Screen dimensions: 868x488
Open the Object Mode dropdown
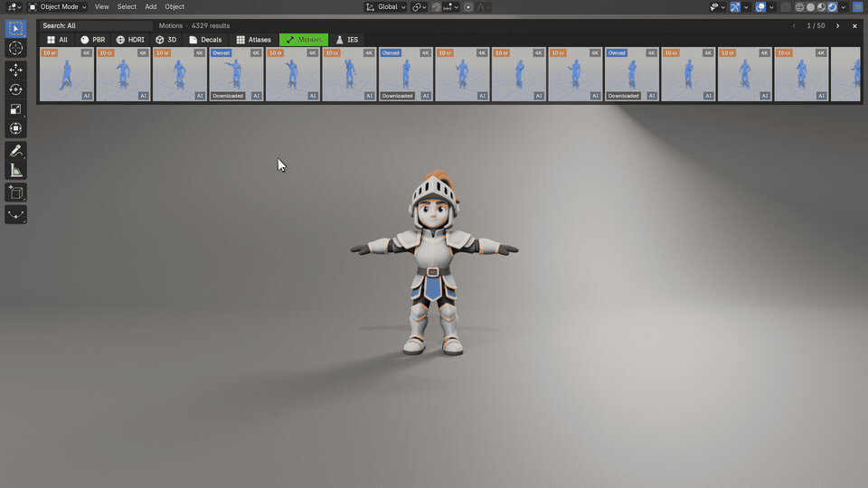point(58,6)
